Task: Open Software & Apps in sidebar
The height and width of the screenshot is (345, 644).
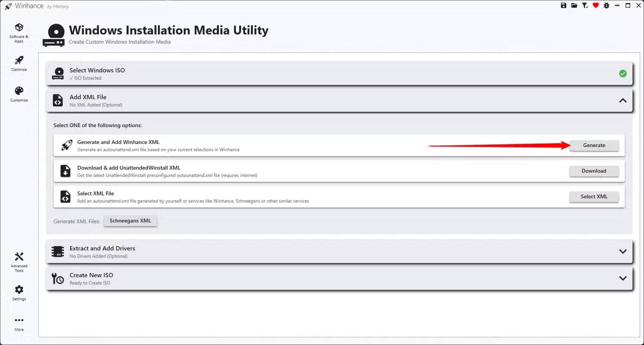Action: [x=19, y=33]
